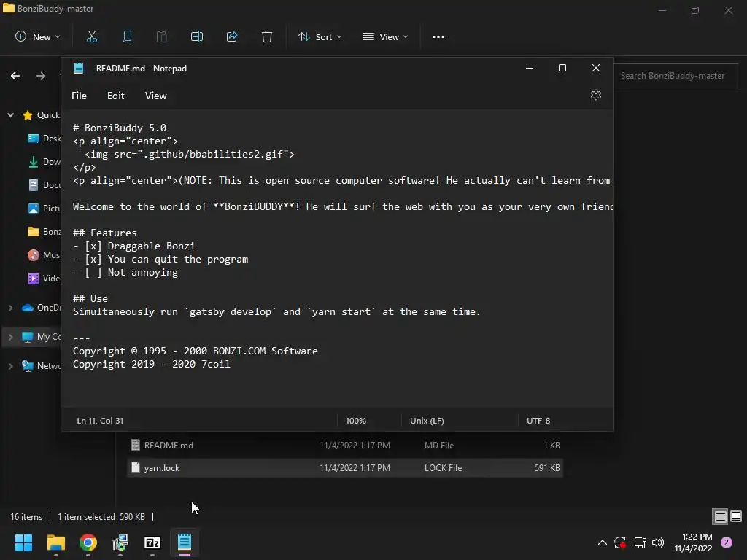Open the clock showing 1:22 PM
Screen dimensions: 747x560
[x=693, y=542]
